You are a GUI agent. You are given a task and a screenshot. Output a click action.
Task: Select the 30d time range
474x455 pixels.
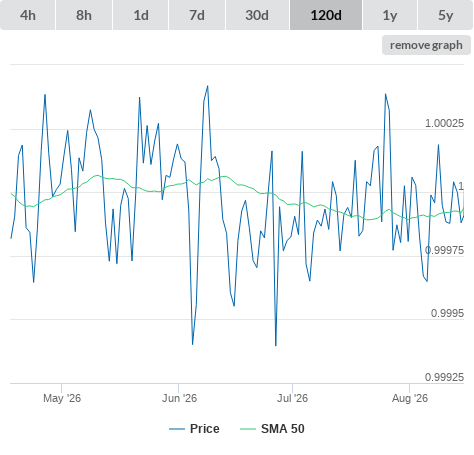(x=257, y=15)
